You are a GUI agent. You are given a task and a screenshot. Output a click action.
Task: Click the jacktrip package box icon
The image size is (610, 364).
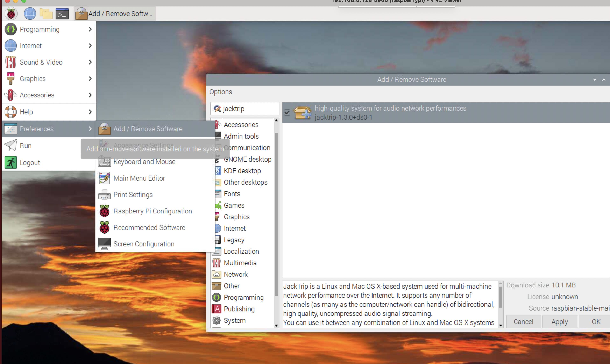point(303,112)
